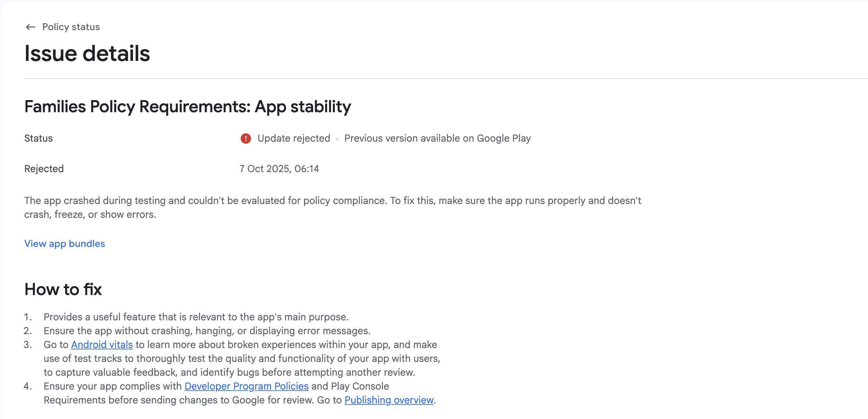Open the View app bundles link
This screenshot has height=419, width=868.
[64, 244]
